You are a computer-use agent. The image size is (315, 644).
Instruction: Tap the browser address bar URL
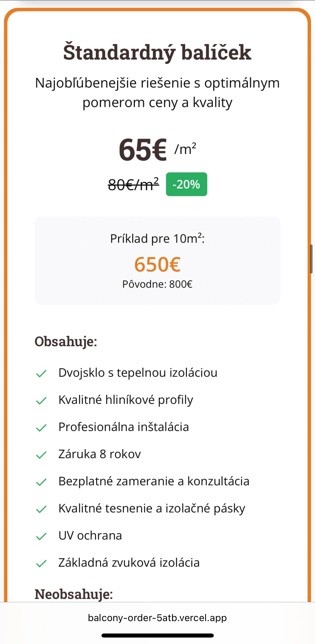click(x=157, y=618)
